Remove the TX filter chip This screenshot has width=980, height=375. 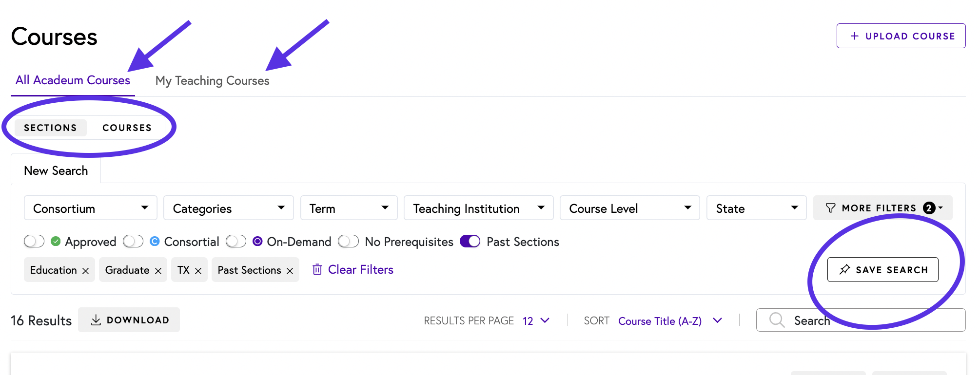198,271
